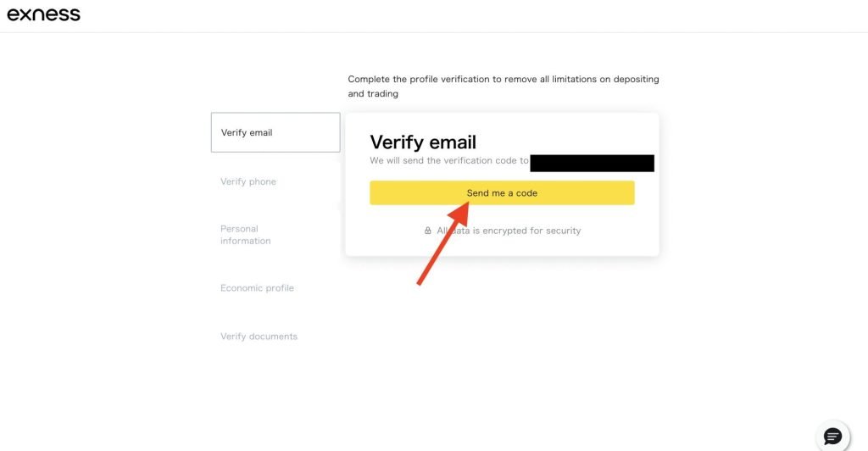Open the Personal information step

pos(245,235)
